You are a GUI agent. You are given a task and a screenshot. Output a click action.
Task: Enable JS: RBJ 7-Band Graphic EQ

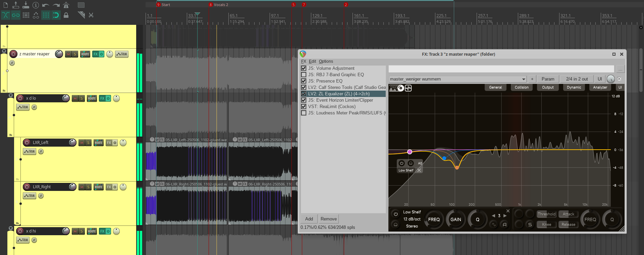[x=304, y=74]
